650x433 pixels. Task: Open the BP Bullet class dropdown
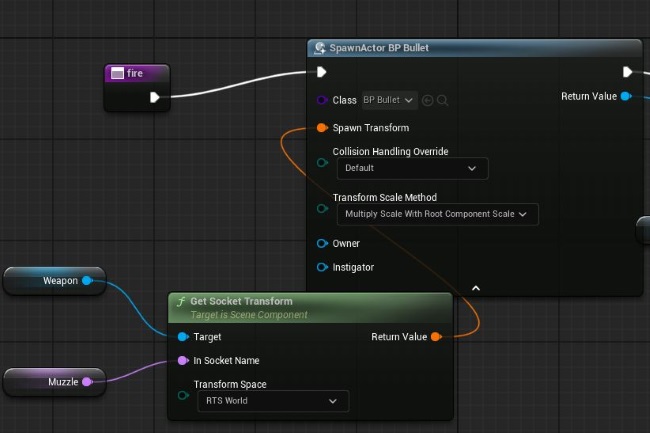coord(390,100)
